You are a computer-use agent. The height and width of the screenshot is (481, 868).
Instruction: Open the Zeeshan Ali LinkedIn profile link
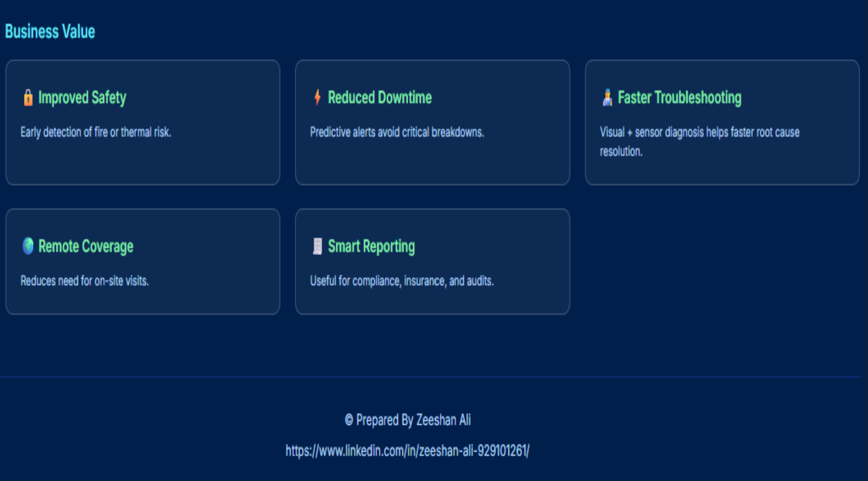tap(407, 451)
